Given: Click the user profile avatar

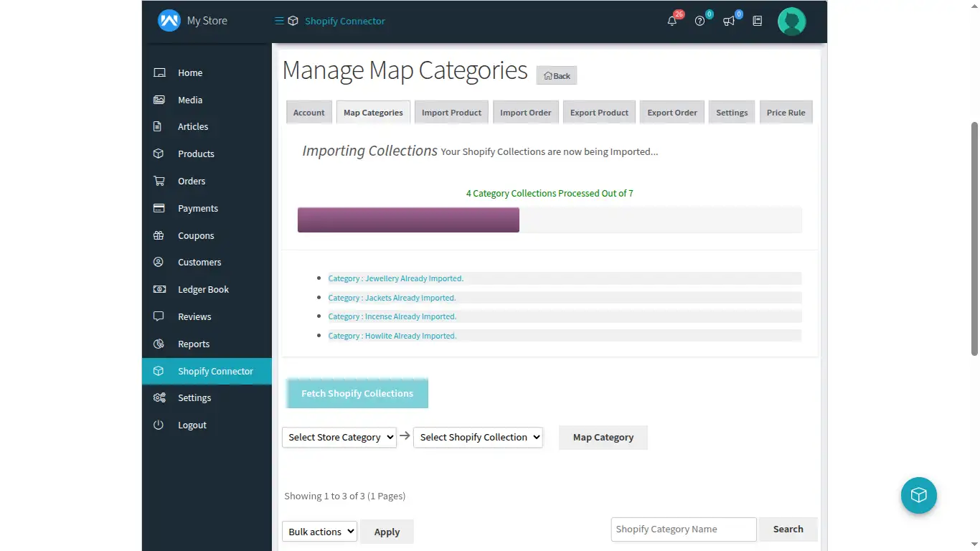Looking at the screenshot, I should point(791,22).
